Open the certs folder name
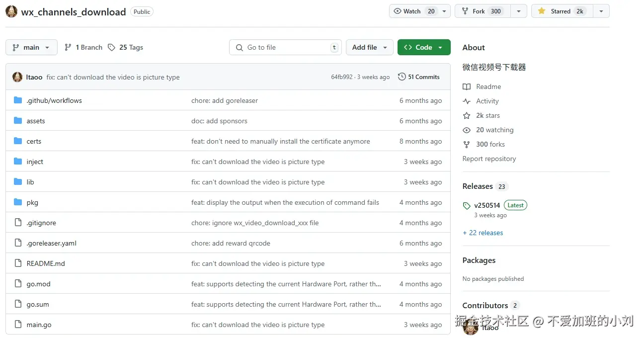 34,141
